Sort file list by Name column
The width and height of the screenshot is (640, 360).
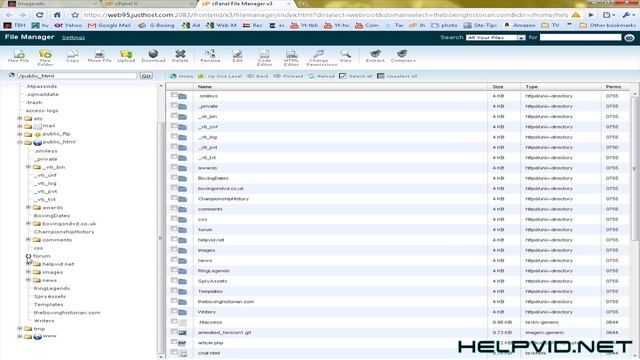pyautogui.click(x=204, y=87)
